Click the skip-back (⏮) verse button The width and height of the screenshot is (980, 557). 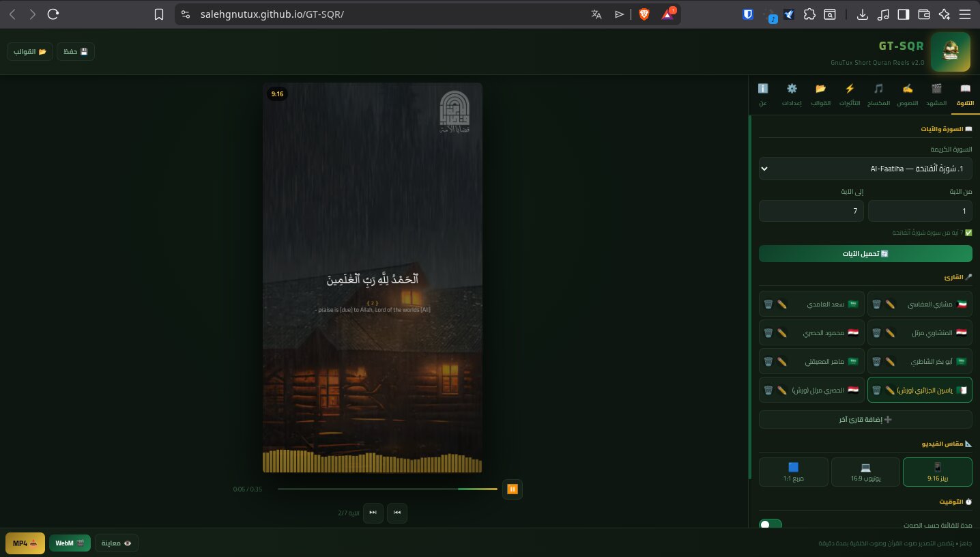(x=397, y=513)
